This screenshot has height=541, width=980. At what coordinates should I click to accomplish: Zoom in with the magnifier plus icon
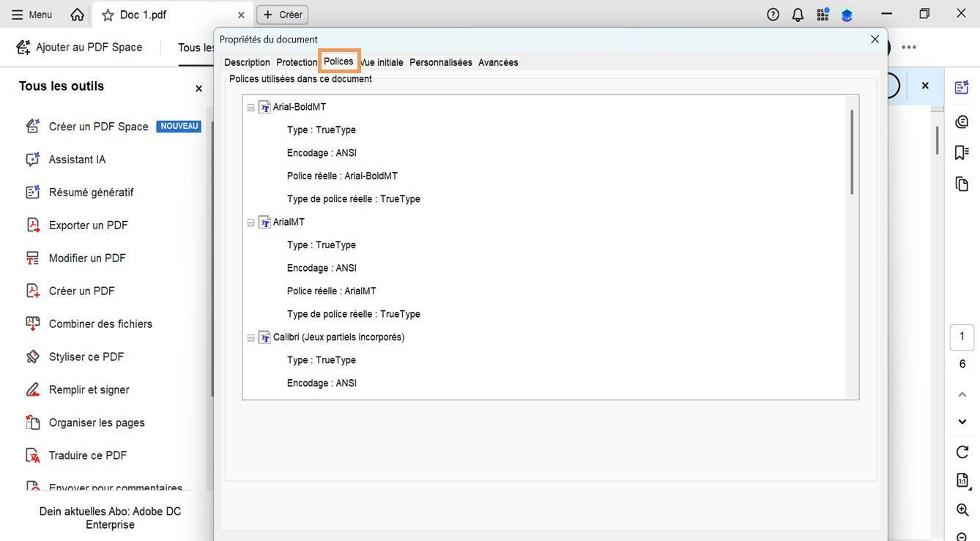click(962, 510)
